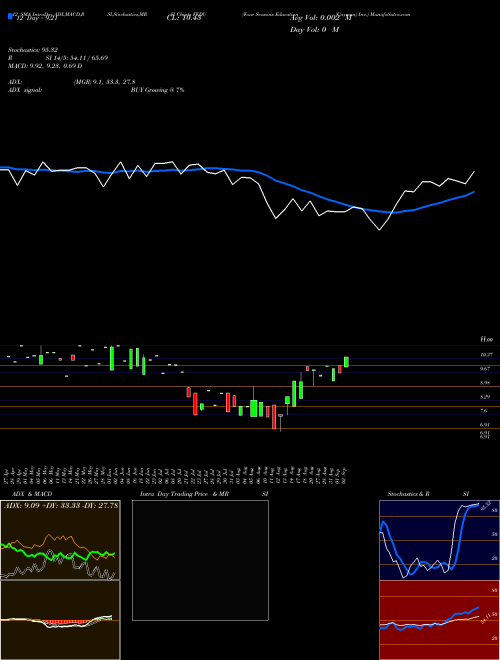This screenshot has width=500, height=660.
Task: Click the blue 12-day SMA legend square
Action: click(x=10, y=16)
